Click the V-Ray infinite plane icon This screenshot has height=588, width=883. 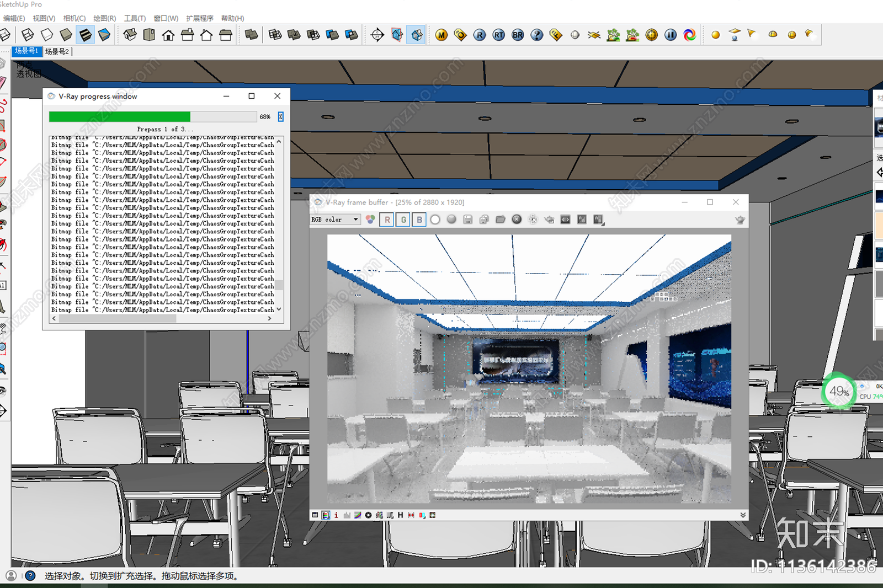(594, 35)
